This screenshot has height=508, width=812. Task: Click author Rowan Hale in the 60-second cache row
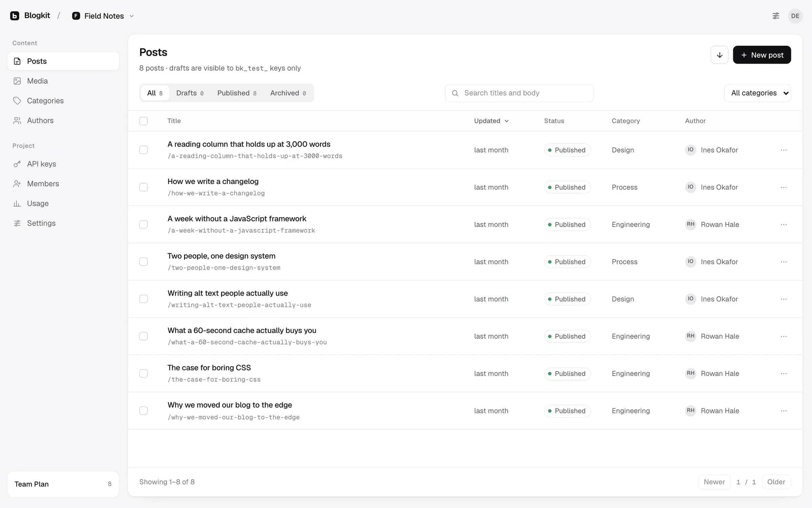click(712, 336)
